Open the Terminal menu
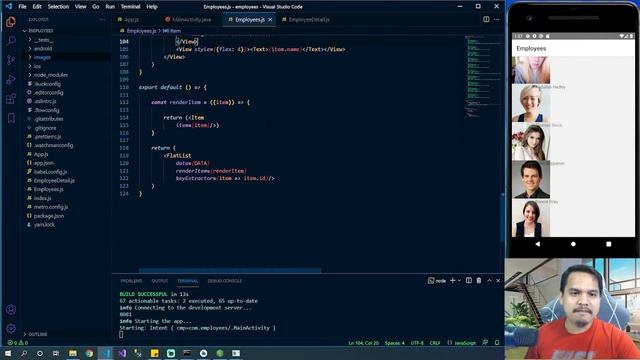 tap(131, 7)
